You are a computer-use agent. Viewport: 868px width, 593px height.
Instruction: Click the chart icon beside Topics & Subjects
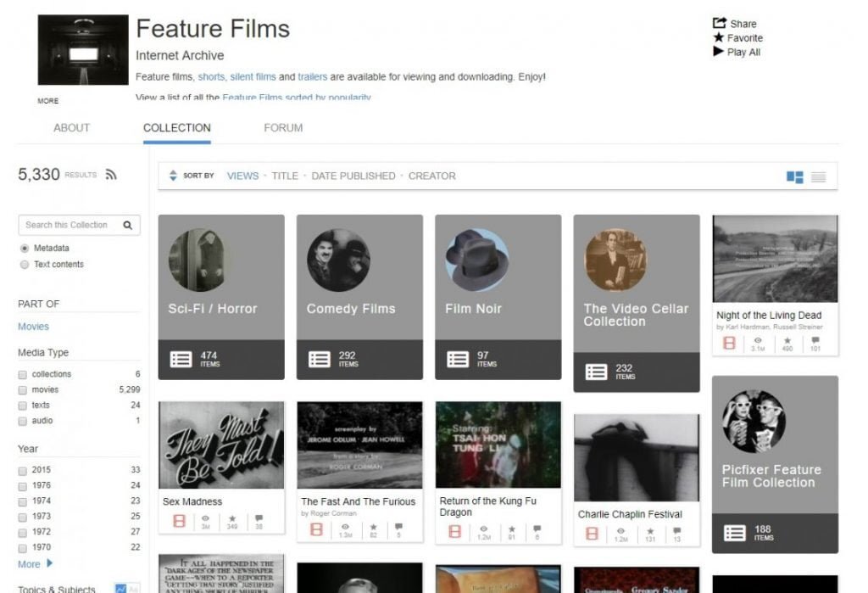(x=120, y=589)
